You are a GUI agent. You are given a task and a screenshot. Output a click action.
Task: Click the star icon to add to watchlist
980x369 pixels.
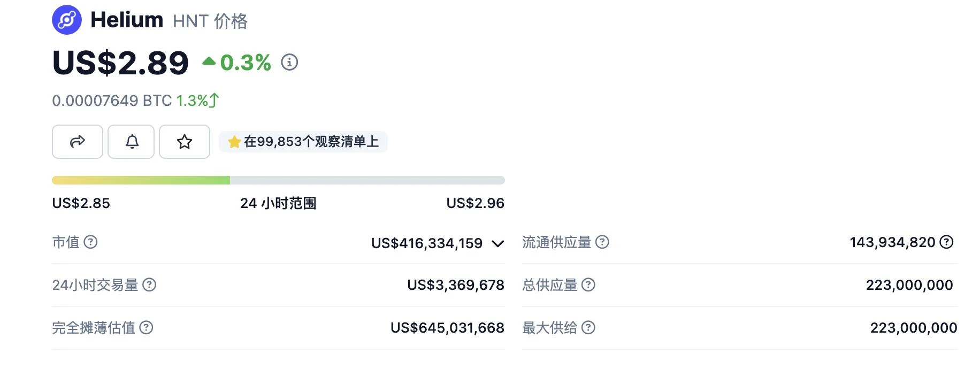184,142
